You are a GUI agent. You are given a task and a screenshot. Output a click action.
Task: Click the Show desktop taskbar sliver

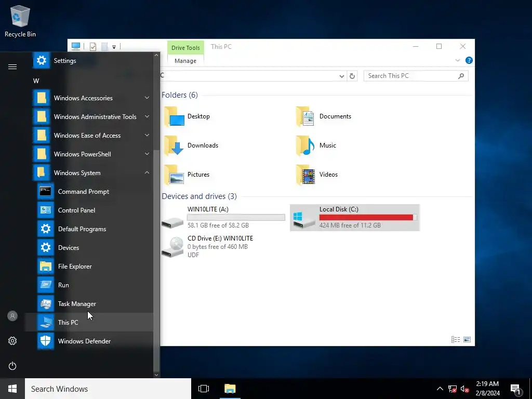(530, 389)
